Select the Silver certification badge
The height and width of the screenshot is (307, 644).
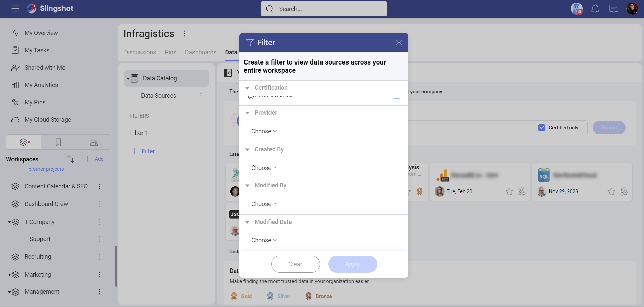(279, 296)
